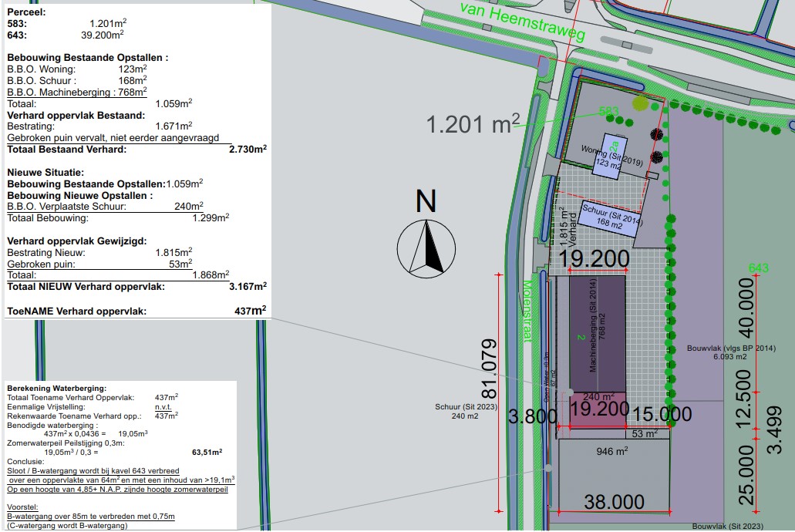Click the green 'Molenstraat' street label

coord(527,311)
